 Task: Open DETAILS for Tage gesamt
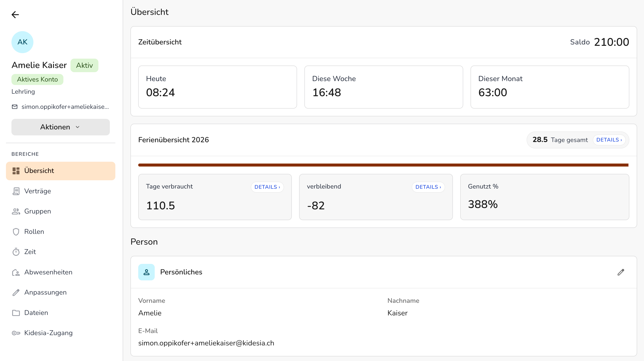[609, 140]
